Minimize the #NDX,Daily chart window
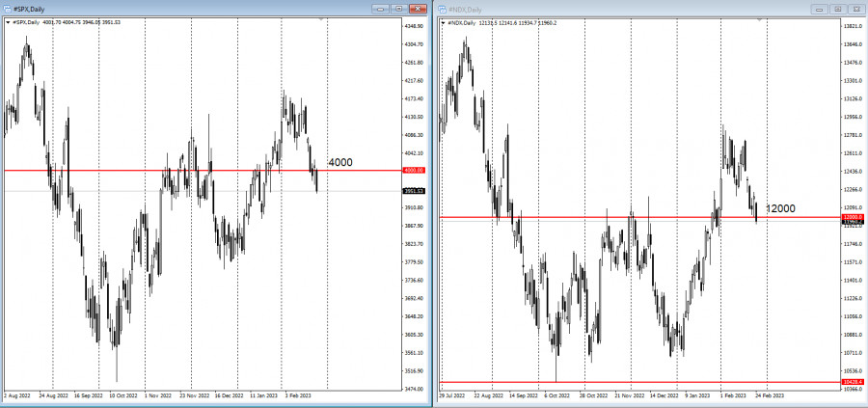 (819, 10)
